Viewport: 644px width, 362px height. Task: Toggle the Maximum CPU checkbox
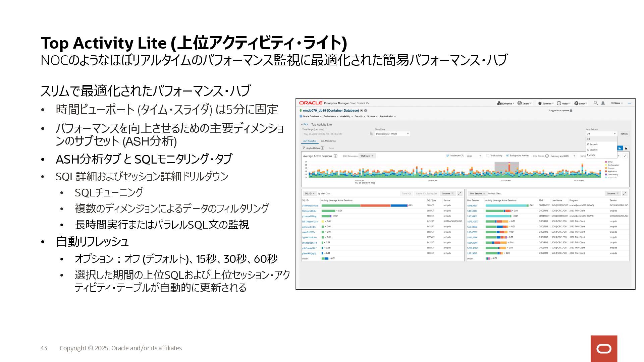click(x=447, y=156)
